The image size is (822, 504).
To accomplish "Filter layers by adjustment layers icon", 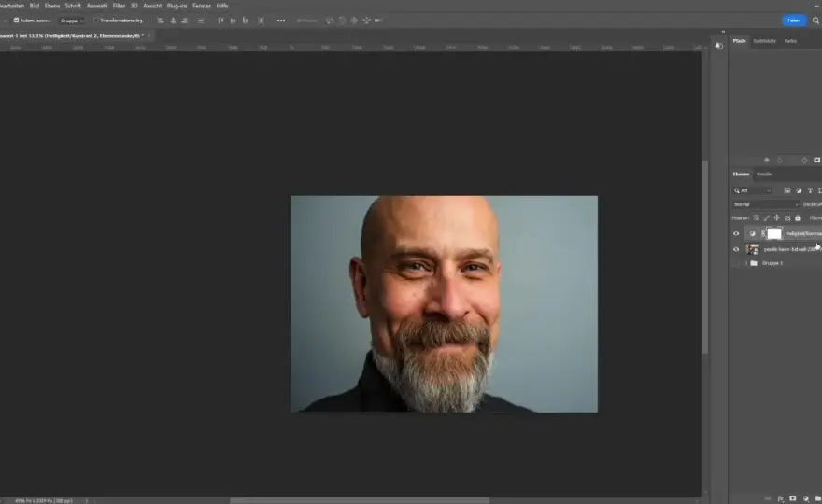I will point(799,190).
